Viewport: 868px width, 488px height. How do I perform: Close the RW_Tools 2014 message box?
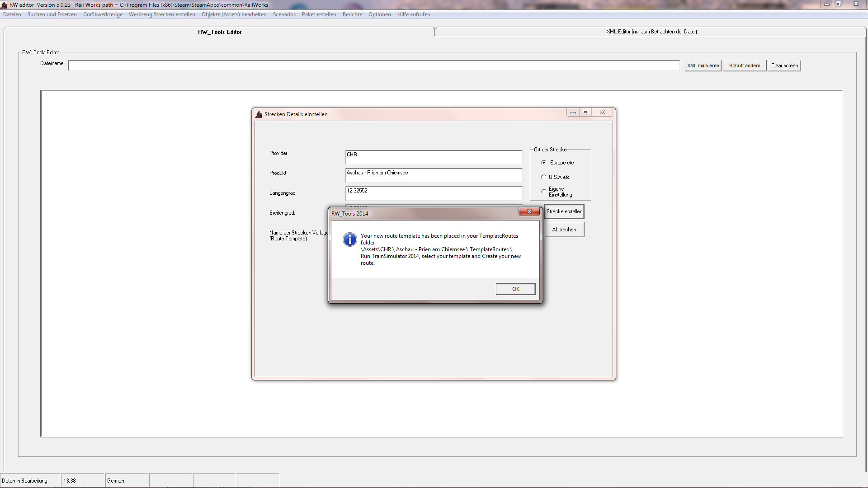[529, 211]
